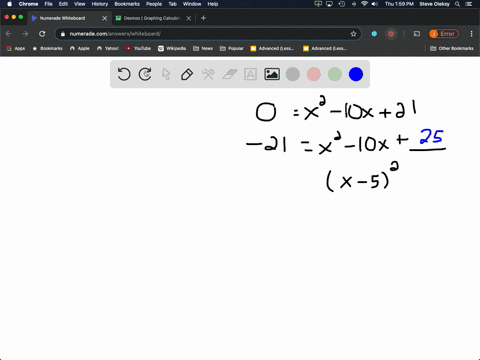This screenshot has height=360, width=480.
Task: Click the Steve Oleksy user menu
Action: click(x=434, y=4)
